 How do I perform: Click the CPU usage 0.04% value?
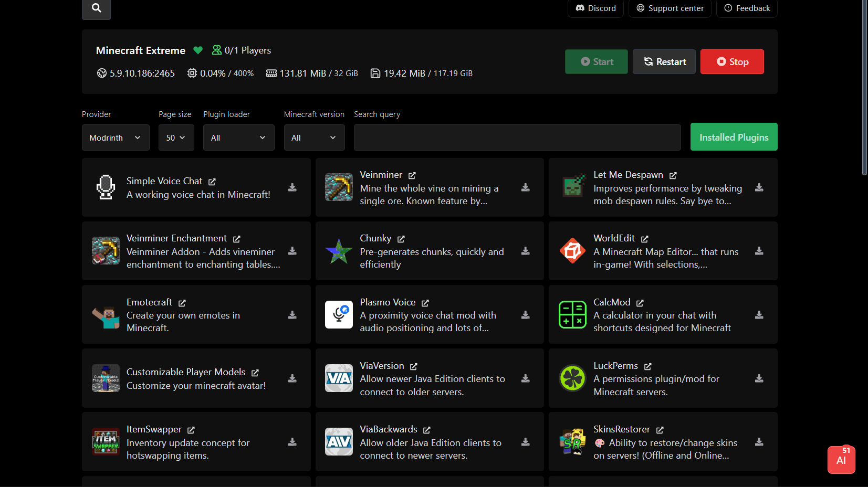tap(213, 73)
